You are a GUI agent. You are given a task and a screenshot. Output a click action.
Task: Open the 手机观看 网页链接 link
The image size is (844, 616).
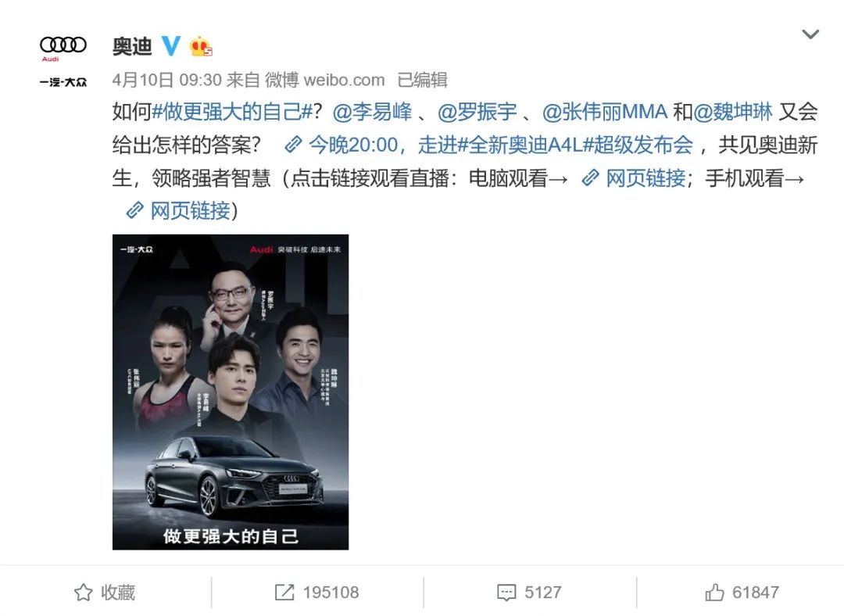[178, 211]
